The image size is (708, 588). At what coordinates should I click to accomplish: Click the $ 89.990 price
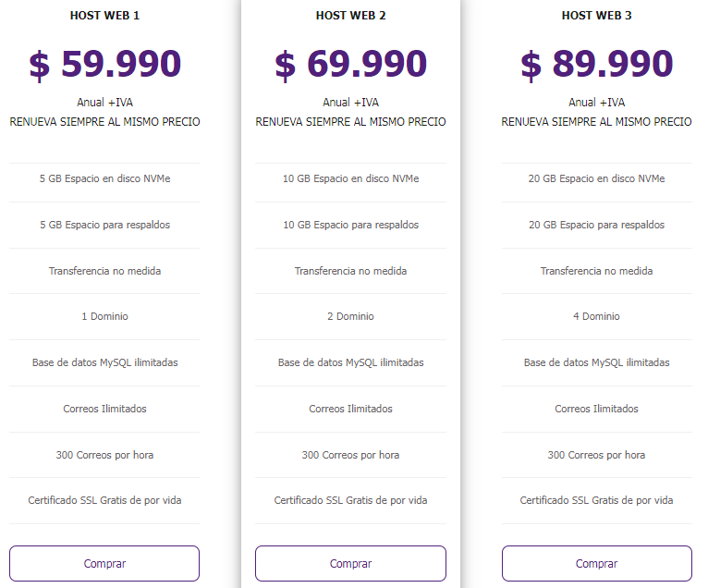pyautogui.click(x=596, y=64)
